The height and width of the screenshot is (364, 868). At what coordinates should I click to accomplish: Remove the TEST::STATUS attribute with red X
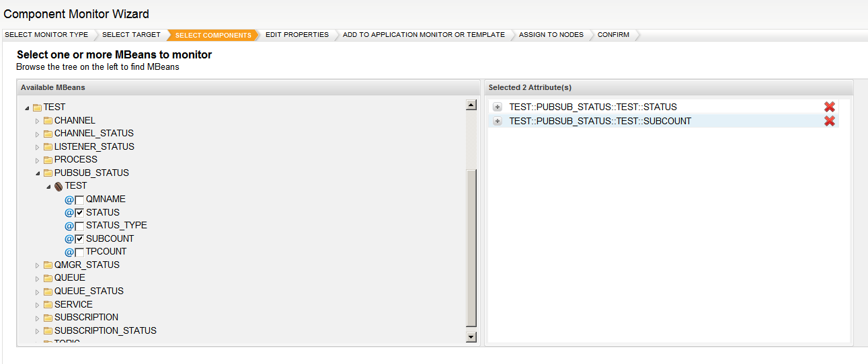tap(829, 107)
